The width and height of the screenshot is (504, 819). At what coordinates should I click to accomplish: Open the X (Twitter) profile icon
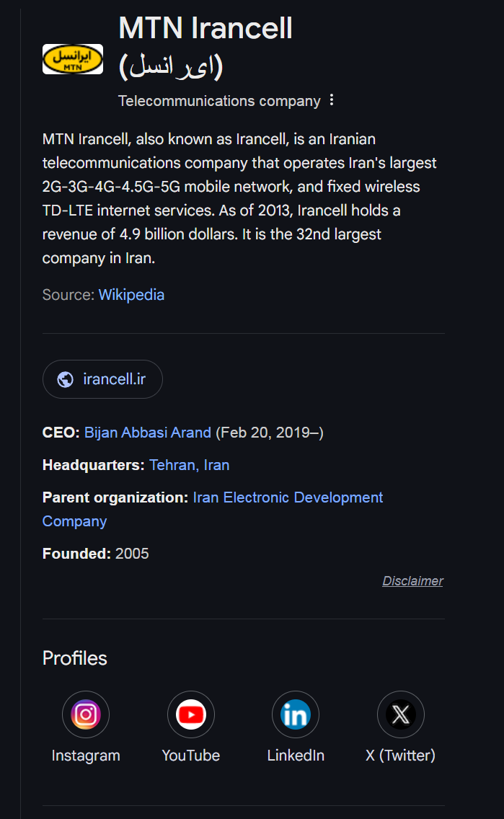[401, 714]
